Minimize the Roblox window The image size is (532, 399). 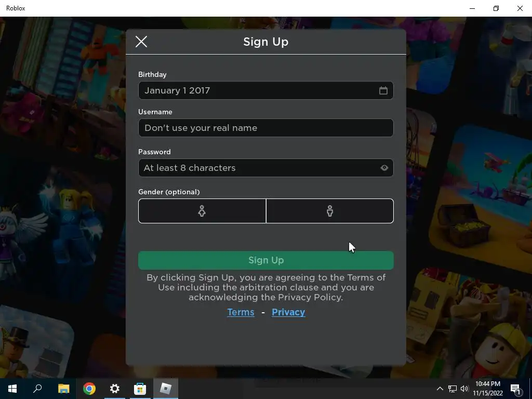tap(472, 8)
